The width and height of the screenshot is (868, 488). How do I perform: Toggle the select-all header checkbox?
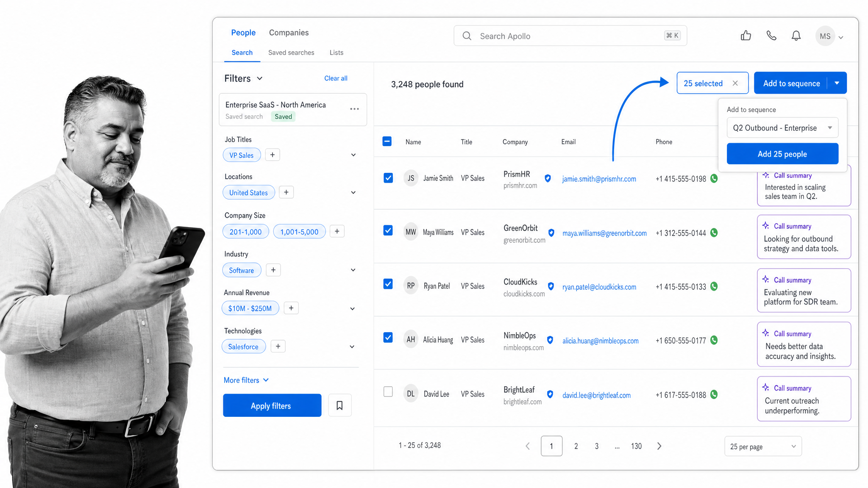pos(387,141)
